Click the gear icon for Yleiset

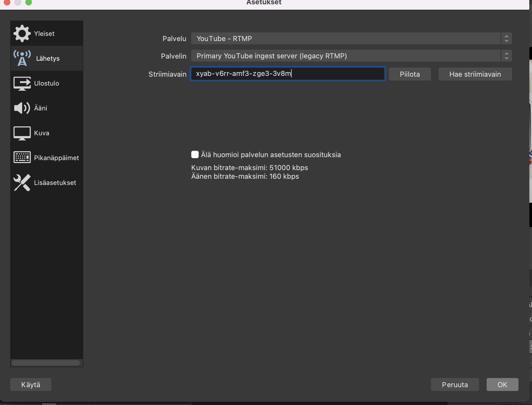coord(22,33)
